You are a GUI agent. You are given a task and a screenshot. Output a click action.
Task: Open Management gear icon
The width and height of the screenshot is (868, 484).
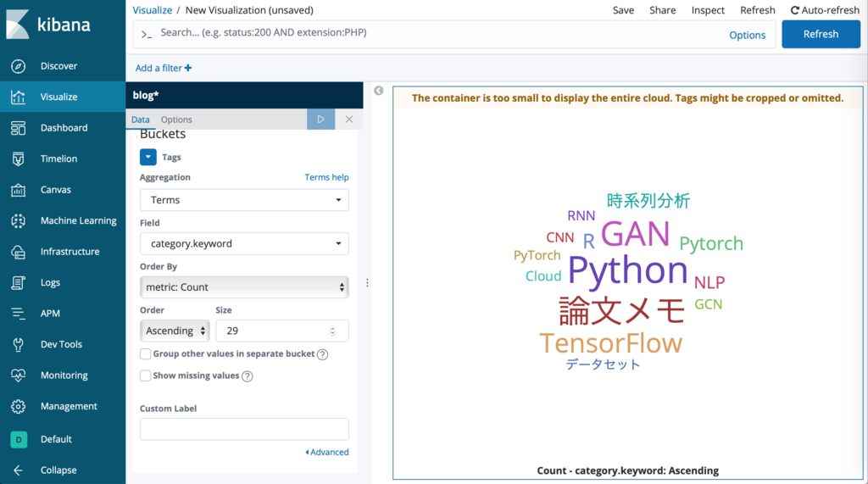[x=18, y=407]
